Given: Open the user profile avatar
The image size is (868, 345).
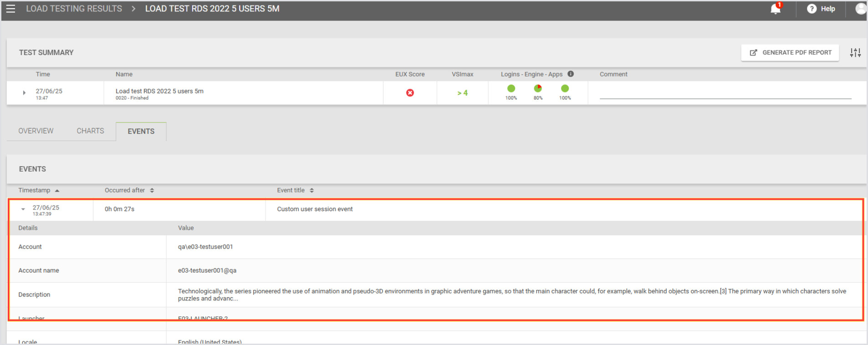Looking at the screenshot, I should tap(860, 9).
